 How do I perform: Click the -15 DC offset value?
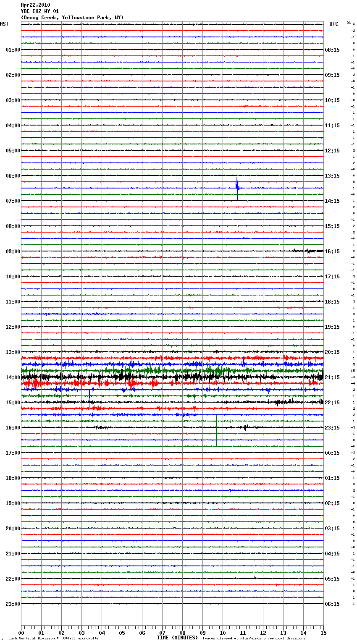pos(352,371)
